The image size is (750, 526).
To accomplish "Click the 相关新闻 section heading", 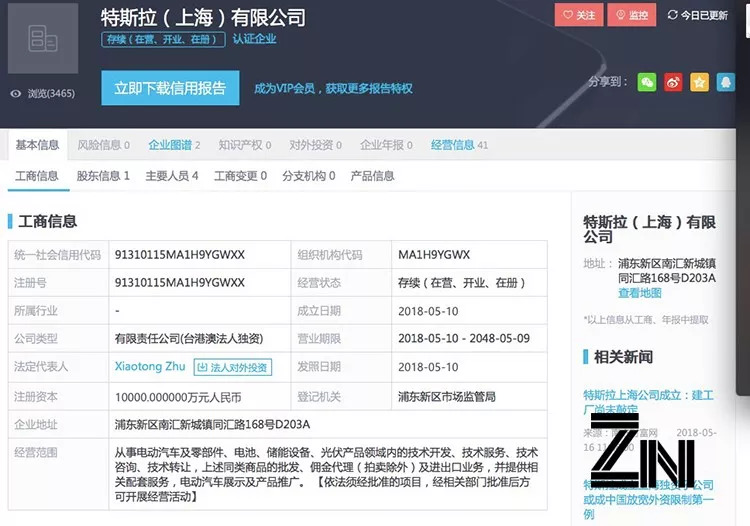I will point(623,357).
